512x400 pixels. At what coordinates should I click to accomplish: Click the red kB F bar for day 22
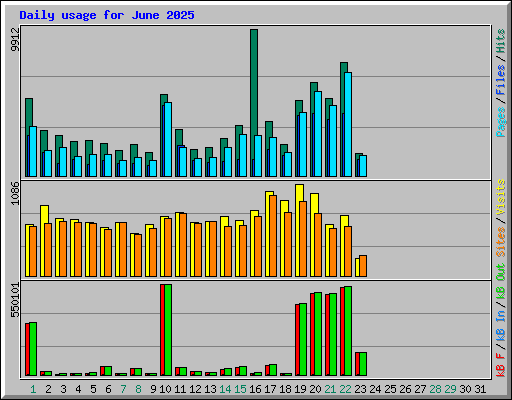tap(342, 331)
